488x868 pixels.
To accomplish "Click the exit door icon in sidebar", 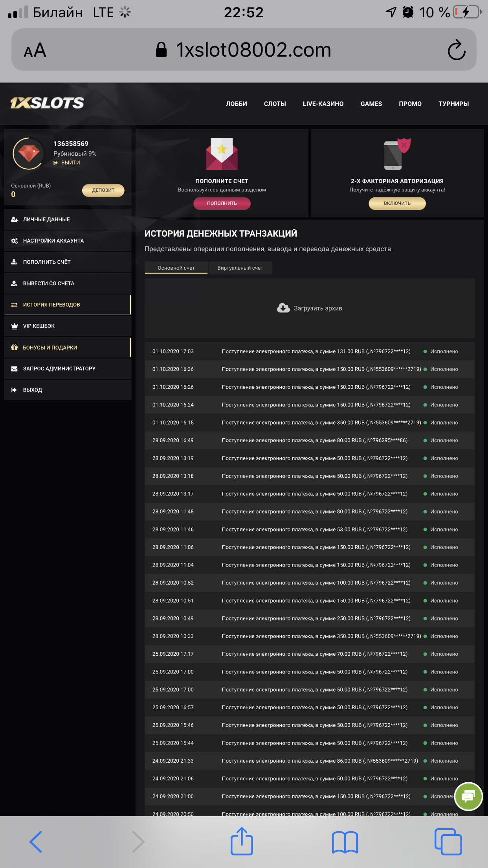I will 14,390.
